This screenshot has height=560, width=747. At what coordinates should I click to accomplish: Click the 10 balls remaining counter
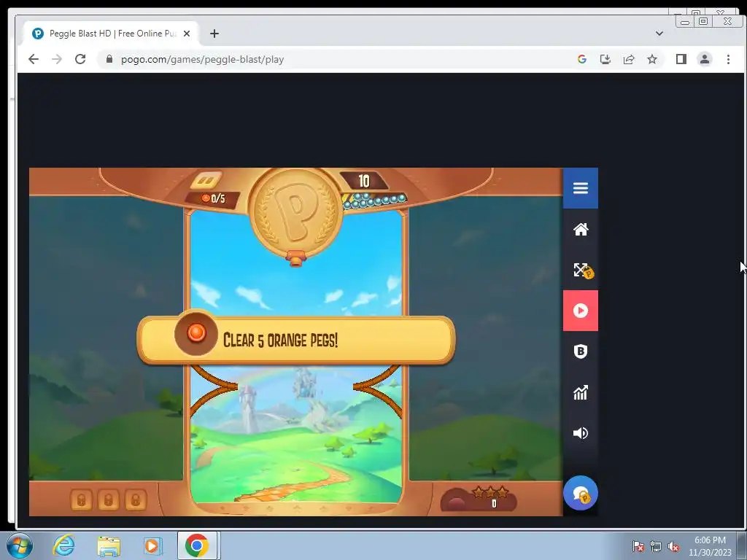tap(364, 181)
